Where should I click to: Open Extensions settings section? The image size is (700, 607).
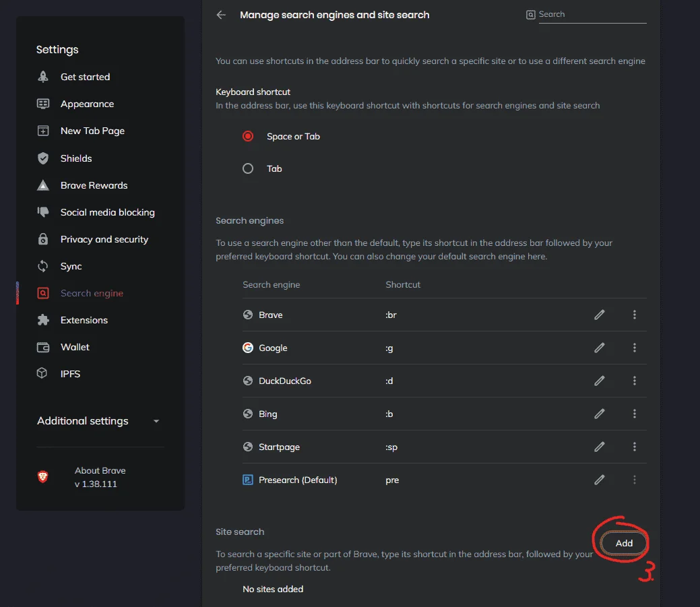tap(84, 320)
